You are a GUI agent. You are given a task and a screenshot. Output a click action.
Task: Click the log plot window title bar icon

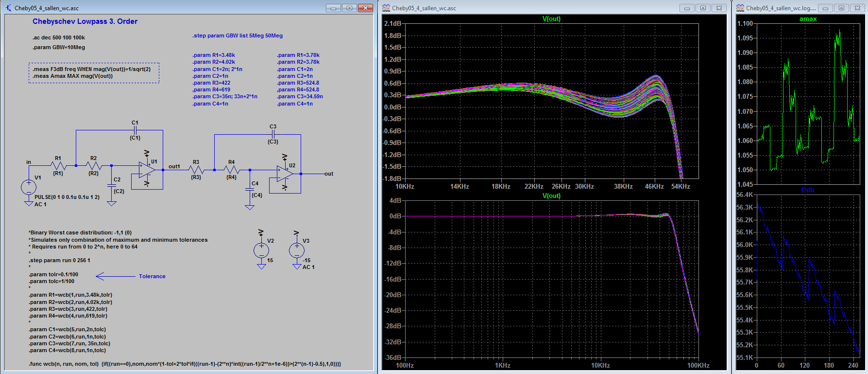(740, 8)
